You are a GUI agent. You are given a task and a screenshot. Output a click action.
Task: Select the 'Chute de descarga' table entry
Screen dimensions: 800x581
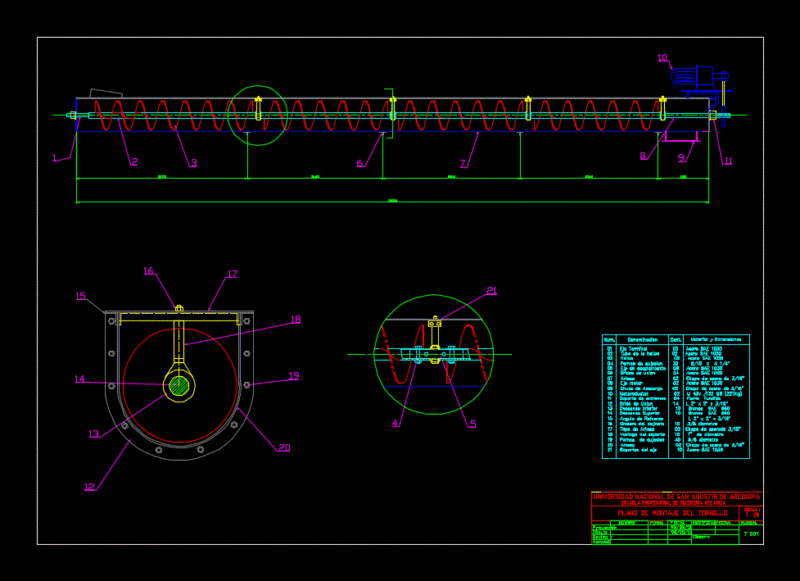click(x=641, y=389)
